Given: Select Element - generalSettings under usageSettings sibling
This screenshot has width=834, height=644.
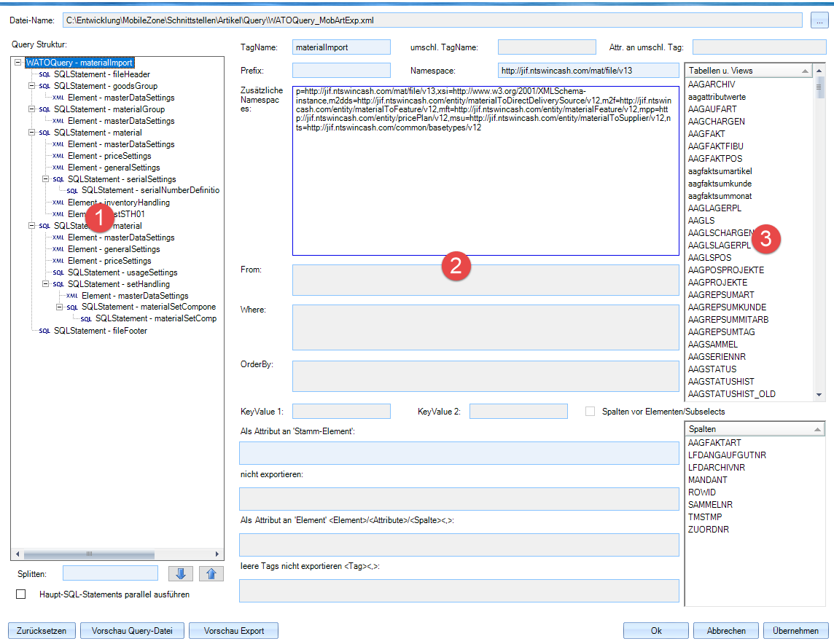Looking at the screenshot, I should (114, 249).
